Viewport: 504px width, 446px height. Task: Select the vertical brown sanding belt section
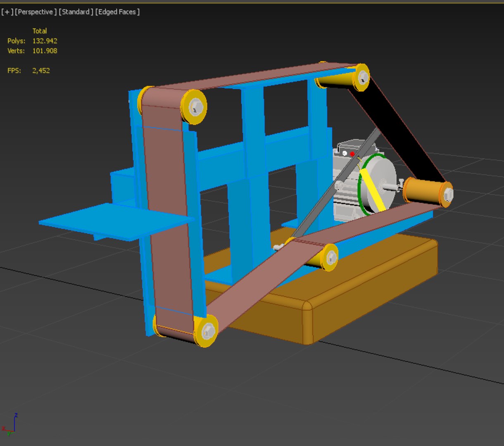[x=167, y=215]
